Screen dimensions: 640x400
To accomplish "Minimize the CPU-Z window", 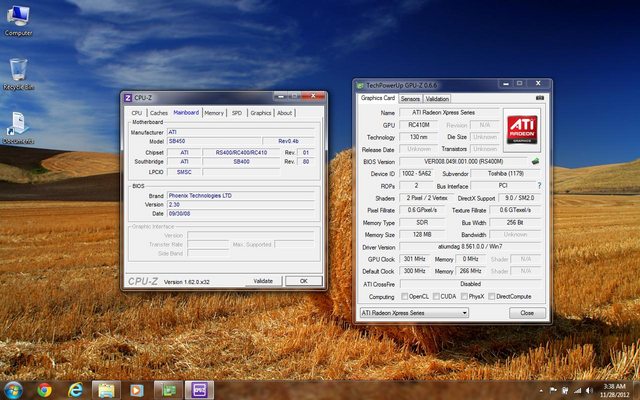I will tap(280, 96).
